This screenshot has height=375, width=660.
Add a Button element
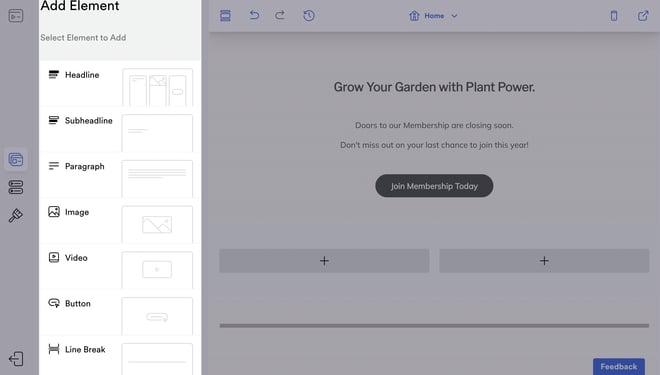120,313
